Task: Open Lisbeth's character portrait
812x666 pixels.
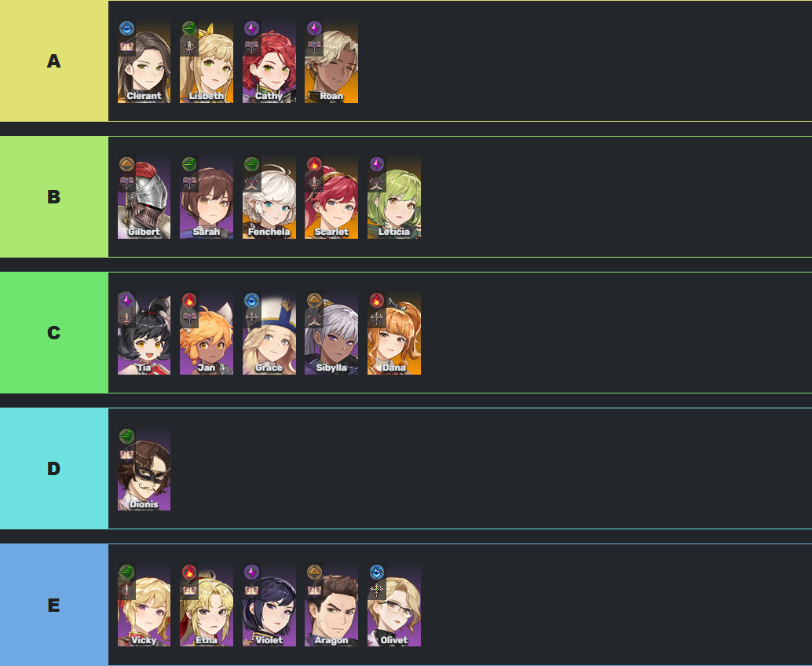Action: coord(206,61)
